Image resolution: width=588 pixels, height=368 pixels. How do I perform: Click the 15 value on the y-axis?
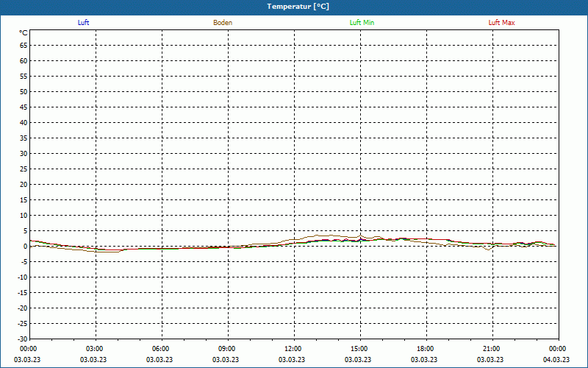pos(24,199)
